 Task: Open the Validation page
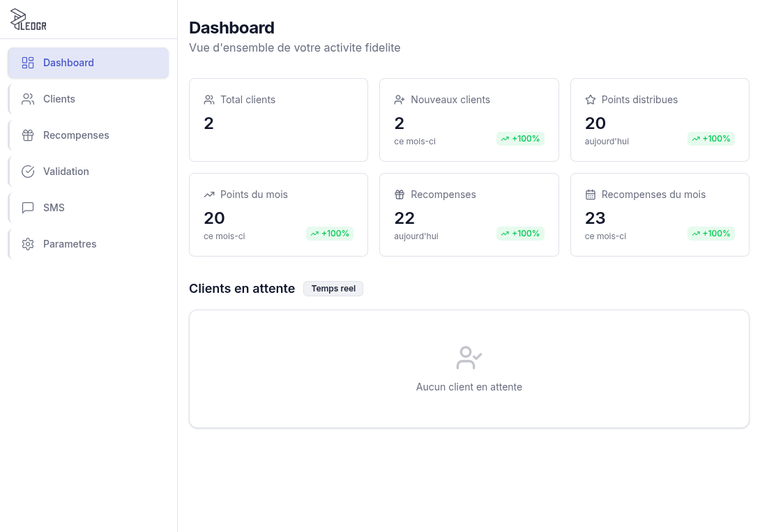[66, 172]
